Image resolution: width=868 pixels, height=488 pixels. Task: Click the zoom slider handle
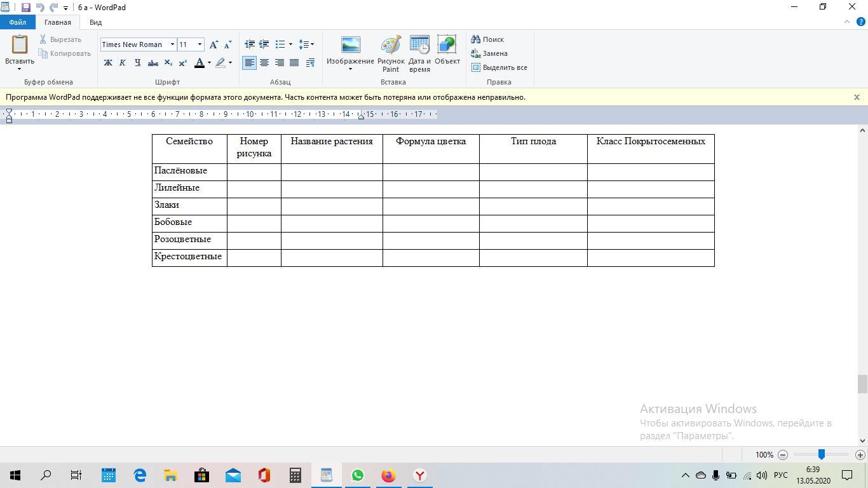coord(821,454)
